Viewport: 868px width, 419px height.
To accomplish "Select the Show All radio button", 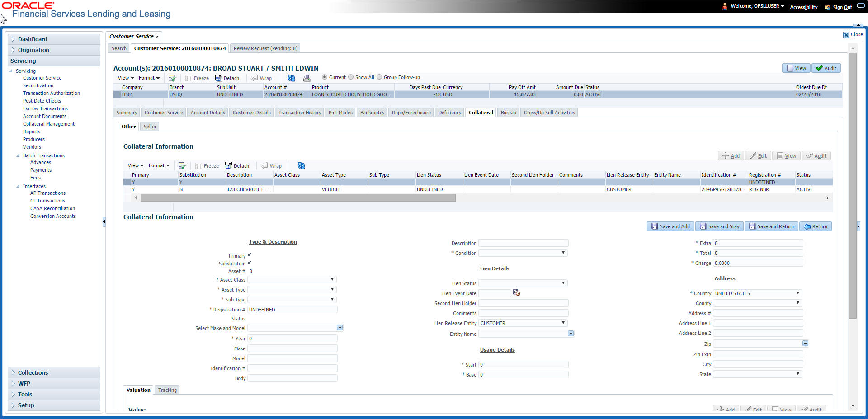I will (351, 77).
